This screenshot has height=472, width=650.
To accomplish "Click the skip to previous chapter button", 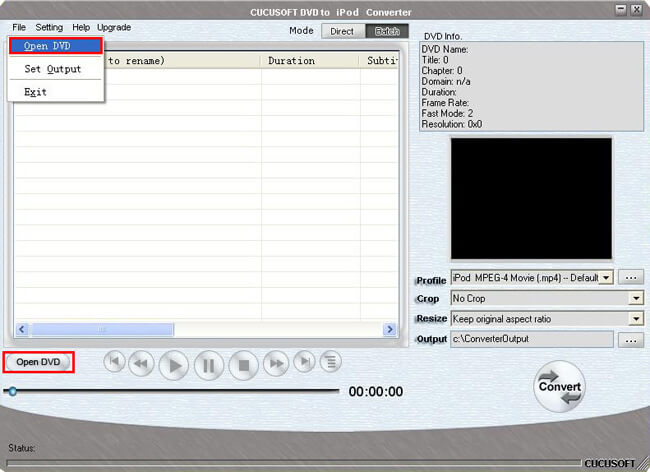I will pos(115,363).
